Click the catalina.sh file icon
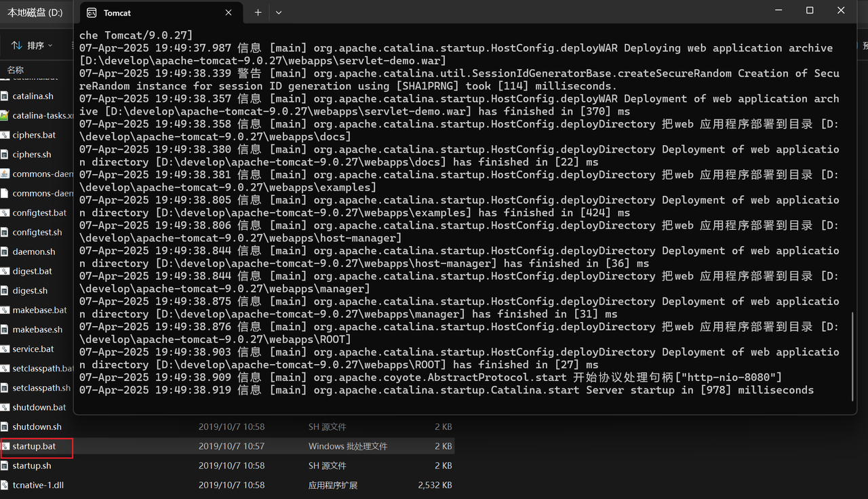 (5, 96)
